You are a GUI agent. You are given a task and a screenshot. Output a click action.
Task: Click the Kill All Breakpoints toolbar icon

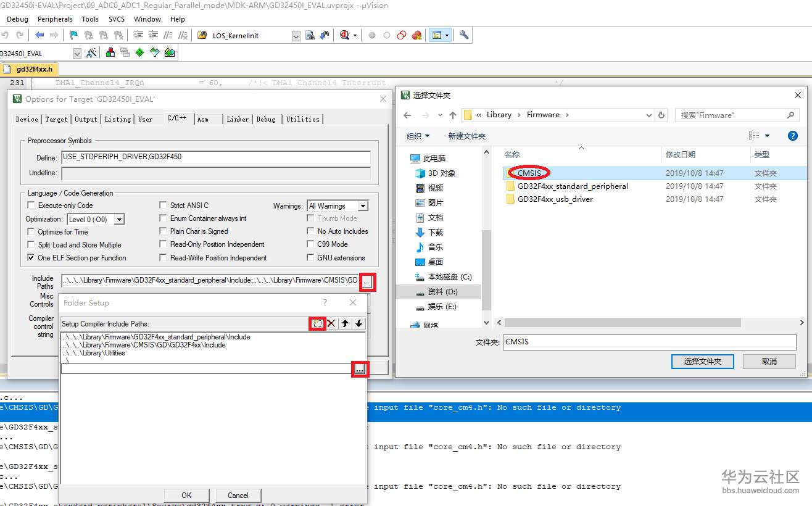[x=417, y=35]
